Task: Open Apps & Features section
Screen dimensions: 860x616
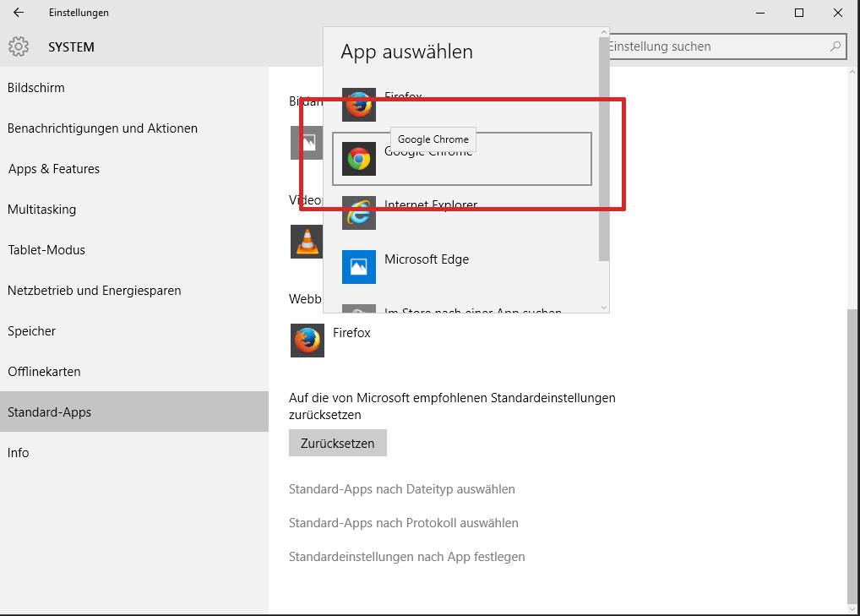Action: point(134,169)
